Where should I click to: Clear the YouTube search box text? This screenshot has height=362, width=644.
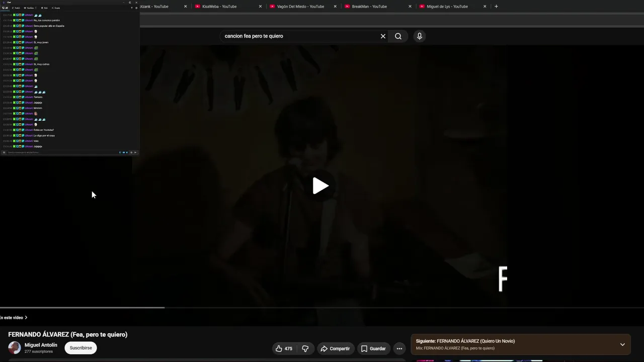coord(383,36)
